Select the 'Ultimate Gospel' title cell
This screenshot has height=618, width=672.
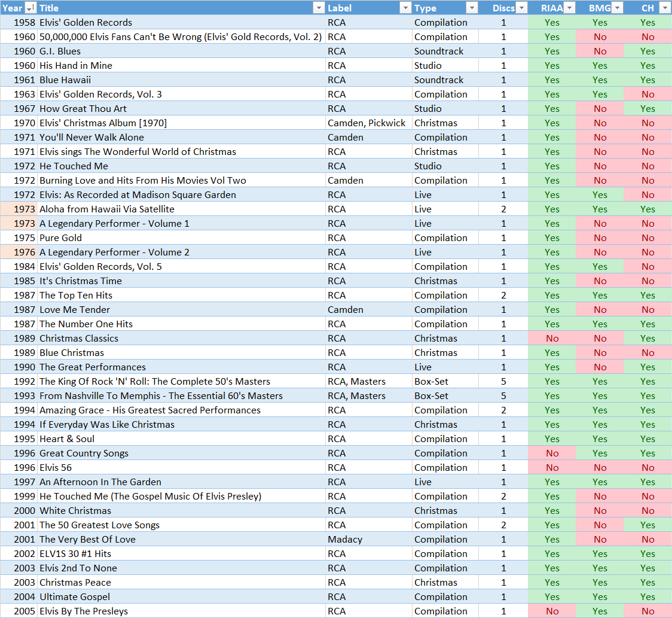tap(181, 597)
